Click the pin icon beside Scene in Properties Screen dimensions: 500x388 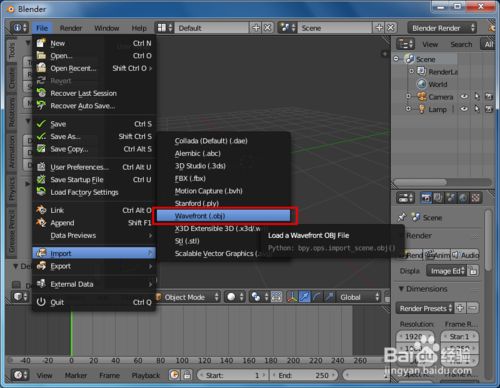click(402, 217)
